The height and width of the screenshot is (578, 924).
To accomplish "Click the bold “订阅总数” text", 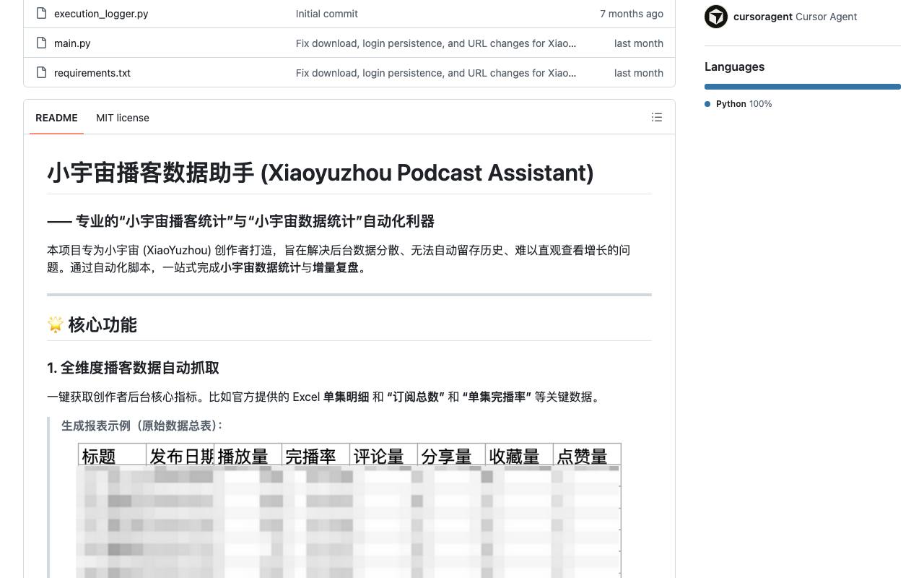I will click(x=416, y=397).
